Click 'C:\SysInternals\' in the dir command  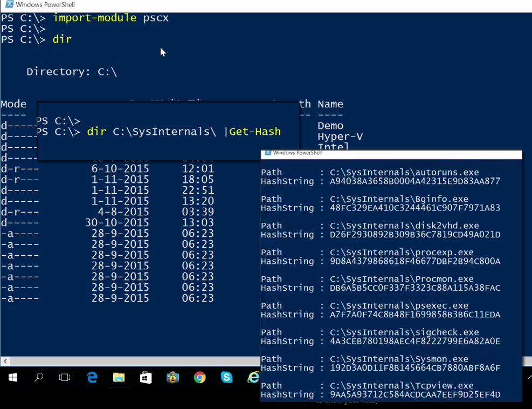pos(164,132)
